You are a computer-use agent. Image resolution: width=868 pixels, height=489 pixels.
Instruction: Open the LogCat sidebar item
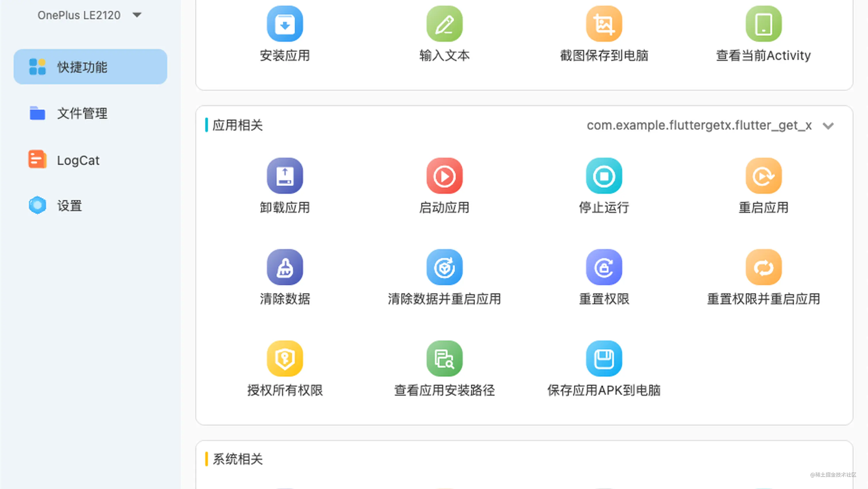point(78,160)
